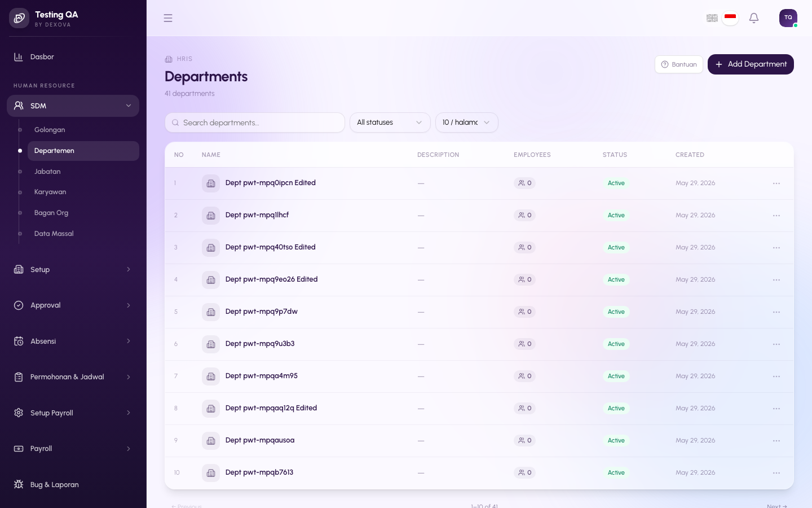Click the "41 departments" count text
Viewport: 812px width, 508px height.
click(x=189, y=94)
